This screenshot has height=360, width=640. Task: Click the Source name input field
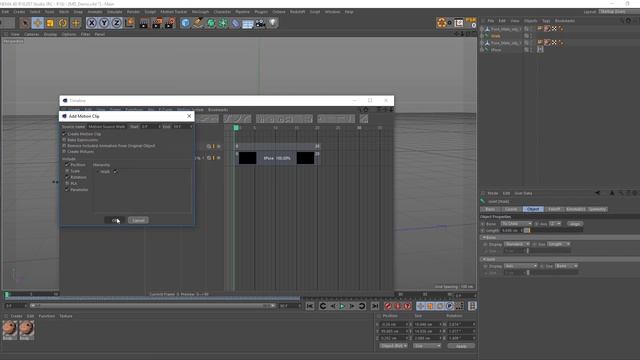click(107, 127)
